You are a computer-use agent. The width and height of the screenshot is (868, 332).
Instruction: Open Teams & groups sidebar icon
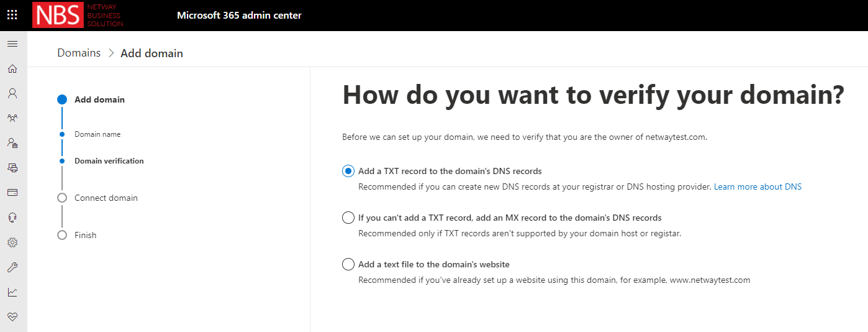click(12, 118)
